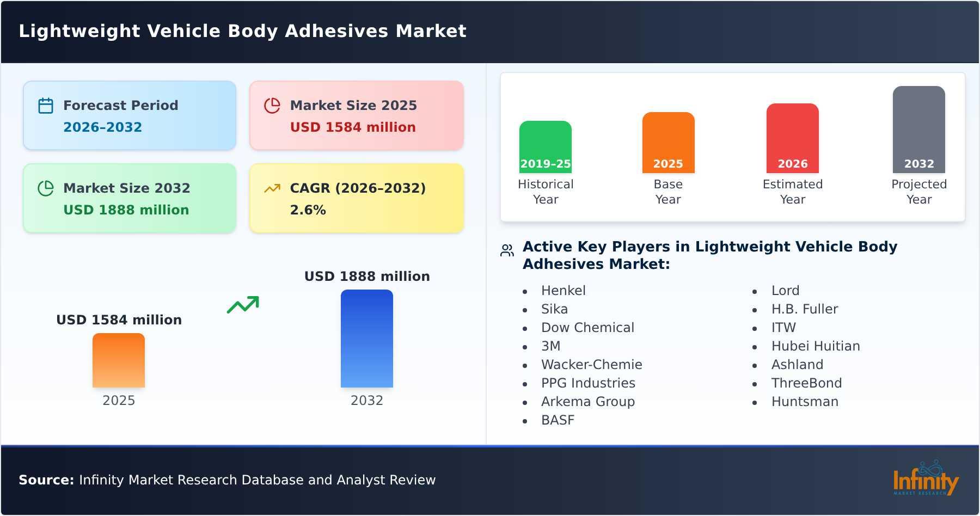Click the Active Key Players heading
The image size is (980, 516).
pos(710,255)
